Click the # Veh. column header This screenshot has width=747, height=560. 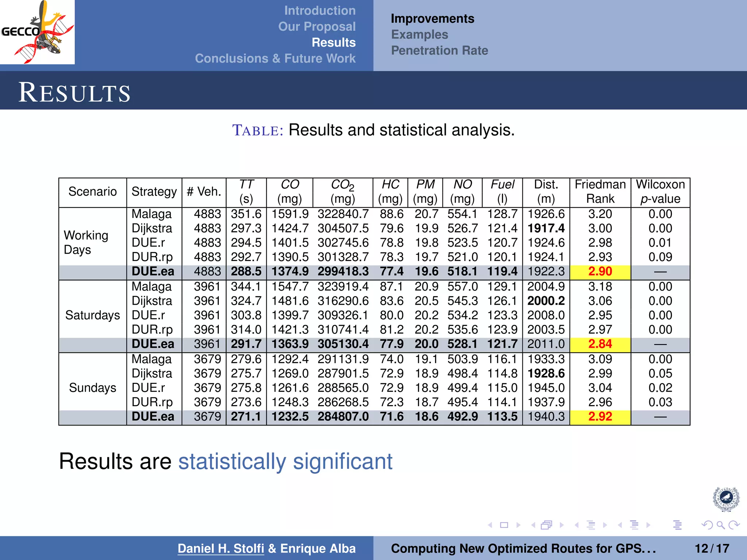point(204,191)
